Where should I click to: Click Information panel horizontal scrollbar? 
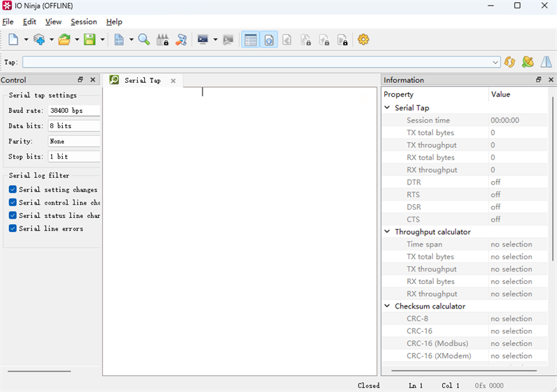click(464, 370)
